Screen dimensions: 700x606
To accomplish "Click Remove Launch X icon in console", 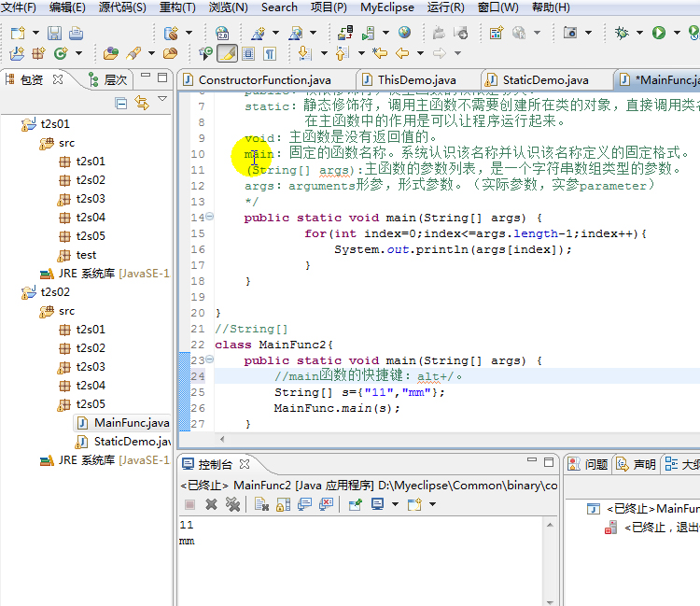I will click(211, 504).
